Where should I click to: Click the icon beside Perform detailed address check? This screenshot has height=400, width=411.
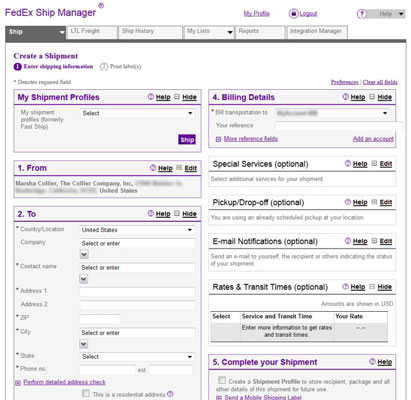[18, 383]
